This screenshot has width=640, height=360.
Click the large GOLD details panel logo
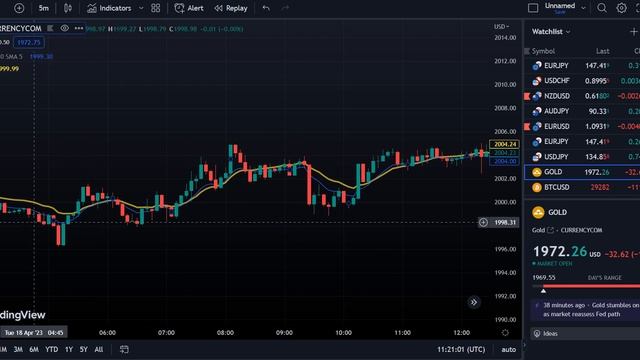pos(538,212)
